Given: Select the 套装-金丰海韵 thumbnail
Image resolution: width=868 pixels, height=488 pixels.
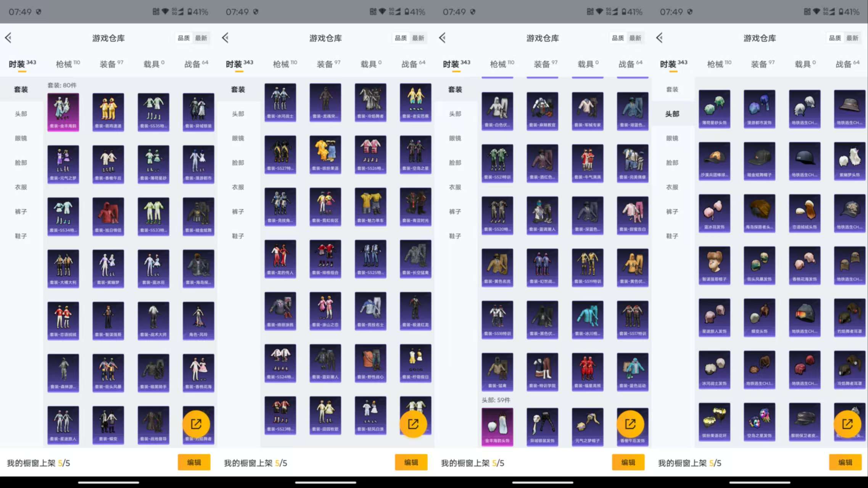Looking at the screenshot, I should [63, 111].
